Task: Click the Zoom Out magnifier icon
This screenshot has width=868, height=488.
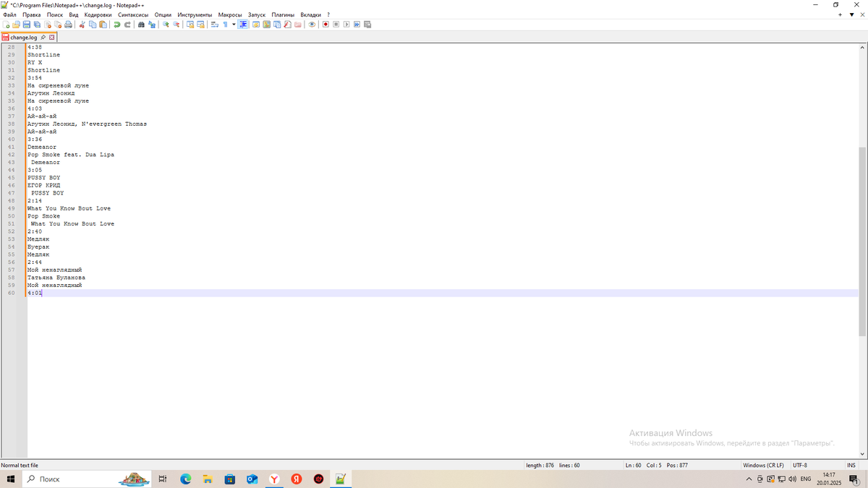Action: (176, 25)
